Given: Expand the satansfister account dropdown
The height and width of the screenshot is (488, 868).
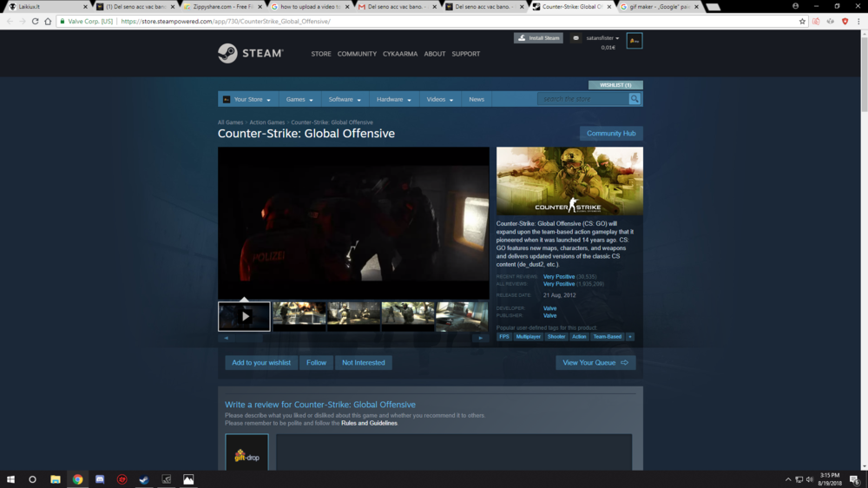Looking at the screenshot, I should pyautogui.click(x=602, y=38).
